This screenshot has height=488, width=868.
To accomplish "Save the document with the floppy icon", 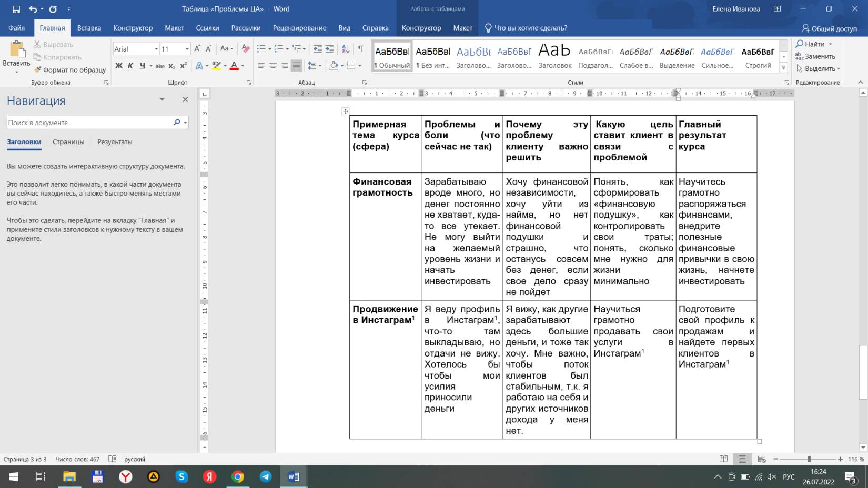I will coord(16,9).
